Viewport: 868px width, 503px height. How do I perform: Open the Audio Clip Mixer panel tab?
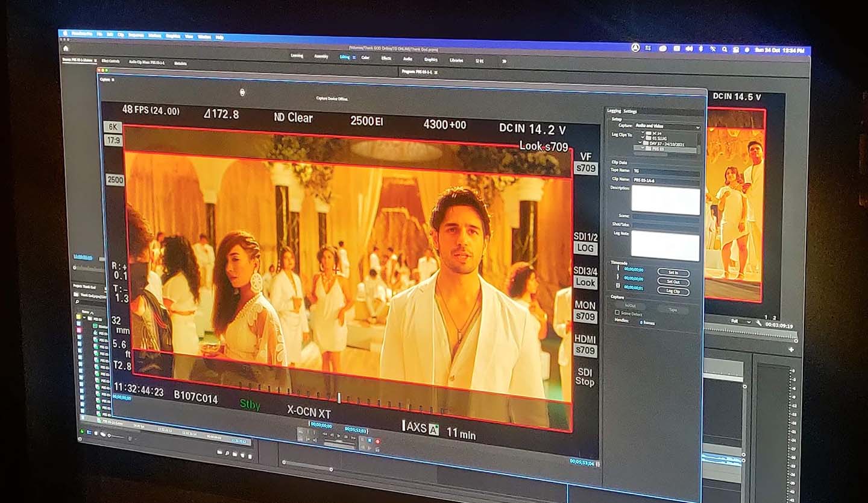tap(147, 62)
